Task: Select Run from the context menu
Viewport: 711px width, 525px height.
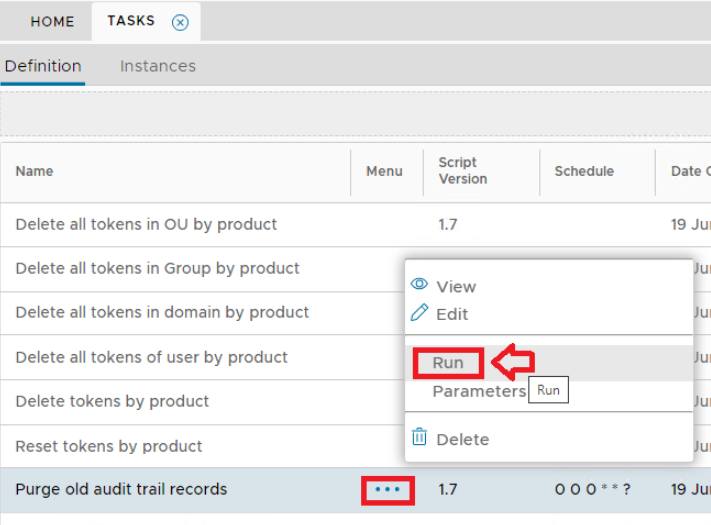Action: tap(448, 363)
